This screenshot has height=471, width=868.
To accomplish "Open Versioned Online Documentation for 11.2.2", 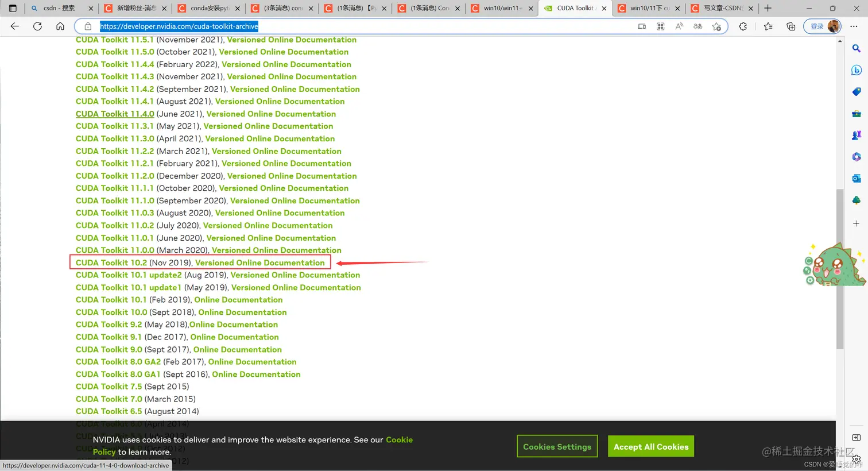I will [x=277, y=151].
